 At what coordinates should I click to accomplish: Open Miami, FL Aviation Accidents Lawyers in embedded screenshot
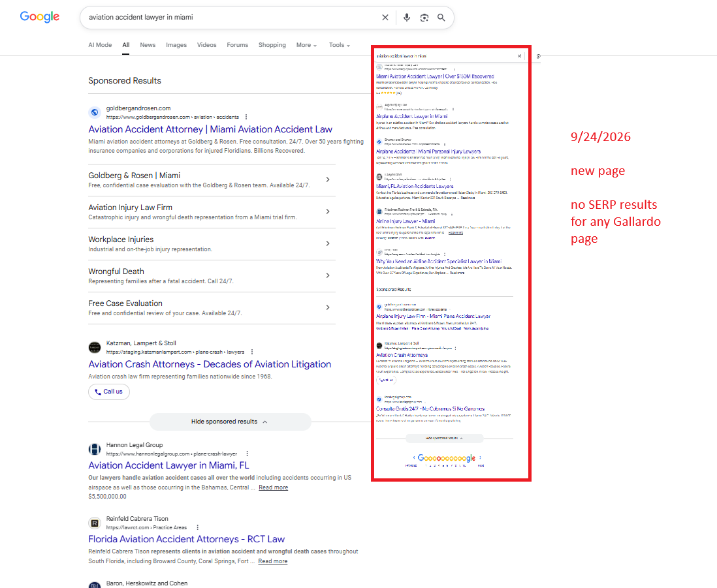click(x=415, y=186)
